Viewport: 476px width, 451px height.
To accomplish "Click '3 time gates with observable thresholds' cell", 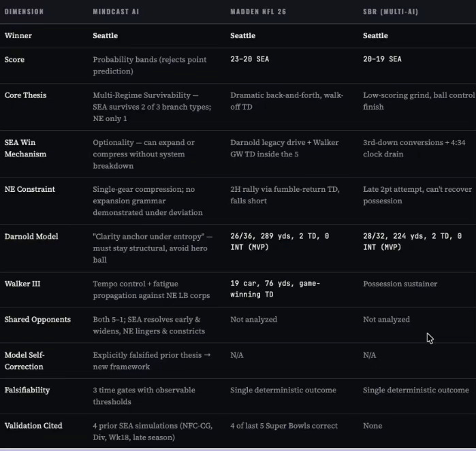I will click(144, 396).
